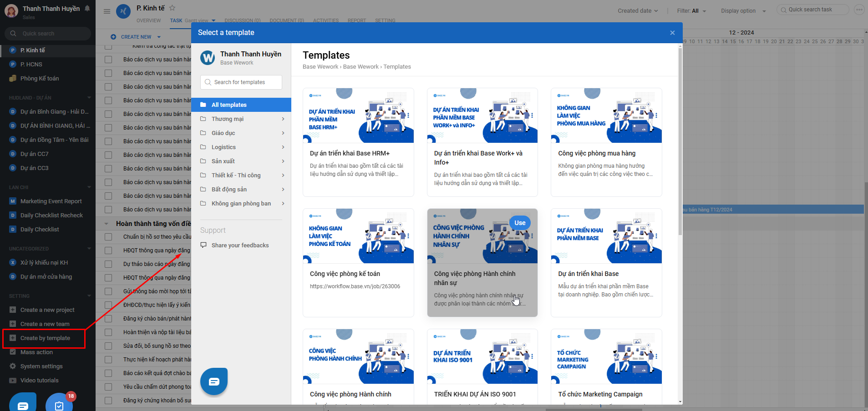
Task: Click the template dialog vertical scrollbar
Action: (x=680, y=141)
